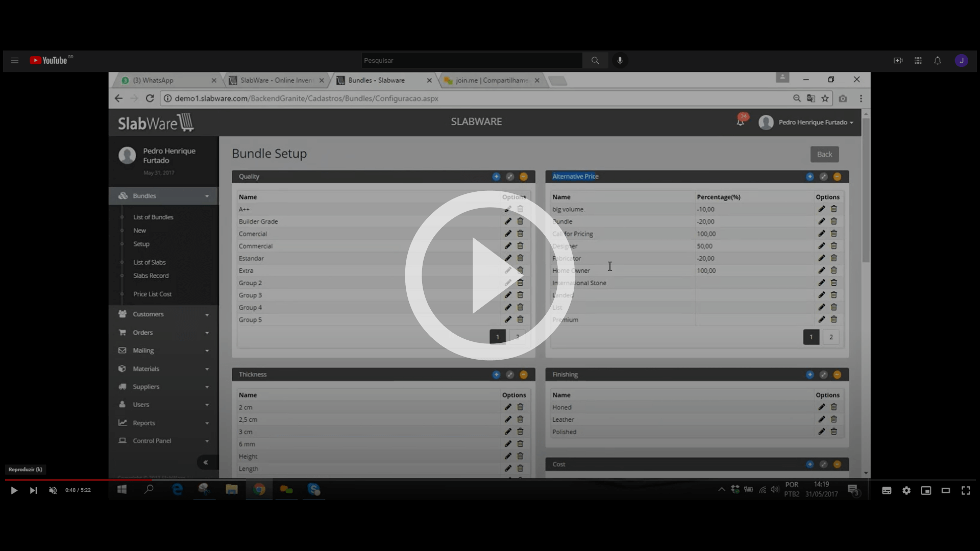Reload the page button
Screen dimensions: 980x551
click(x=150, y=98)
